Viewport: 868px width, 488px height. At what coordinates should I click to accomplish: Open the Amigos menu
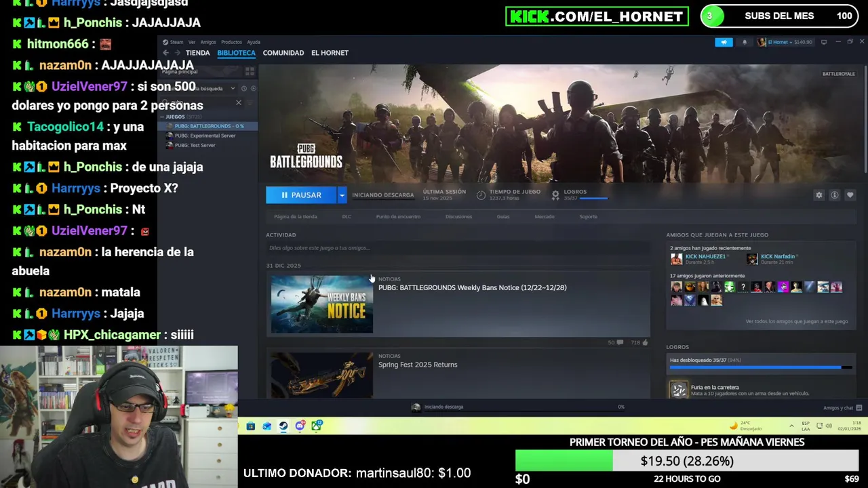208,42
